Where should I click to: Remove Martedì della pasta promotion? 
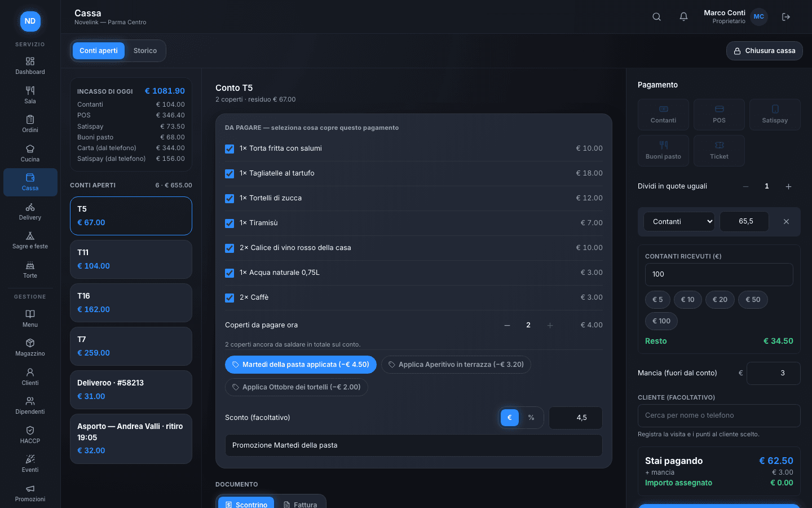[301, 365]
